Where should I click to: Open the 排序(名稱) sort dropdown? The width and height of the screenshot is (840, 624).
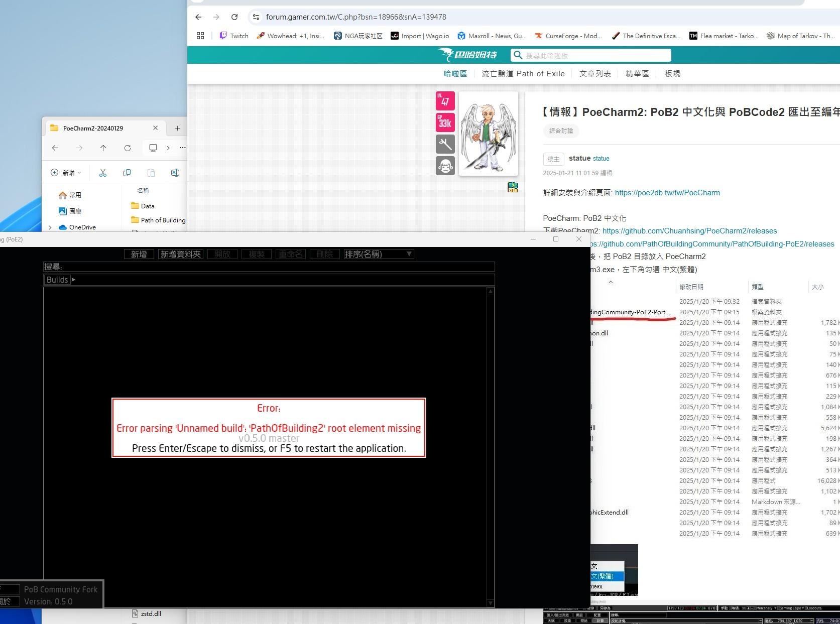click(x=379, y=254)
